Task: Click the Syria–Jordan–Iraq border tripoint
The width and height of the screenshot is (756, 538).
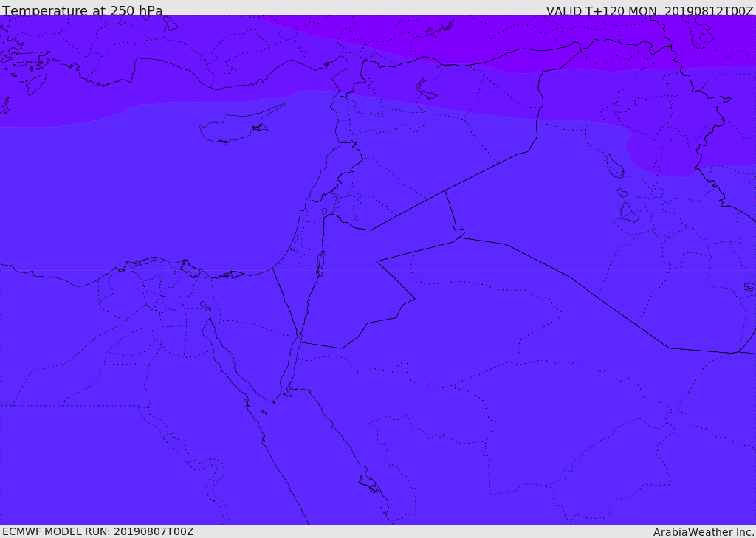Action: (x=445, y=190)
